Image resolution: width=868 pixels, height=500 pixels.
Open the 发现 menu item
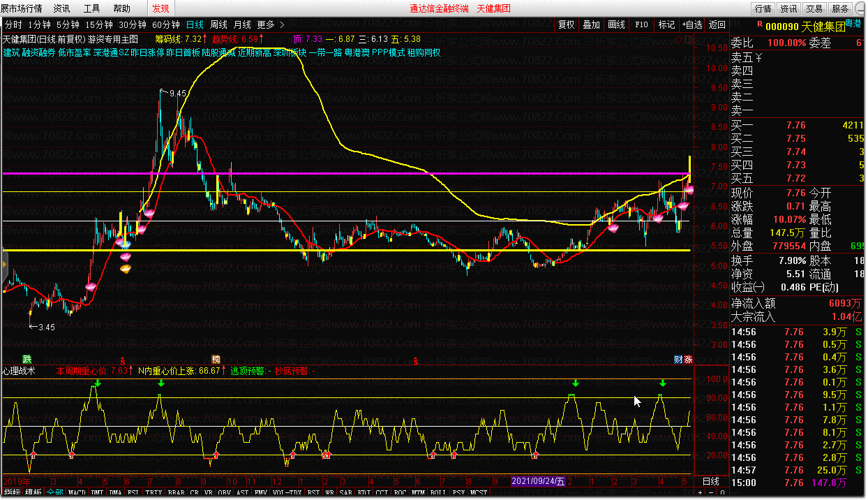[160, 8]
